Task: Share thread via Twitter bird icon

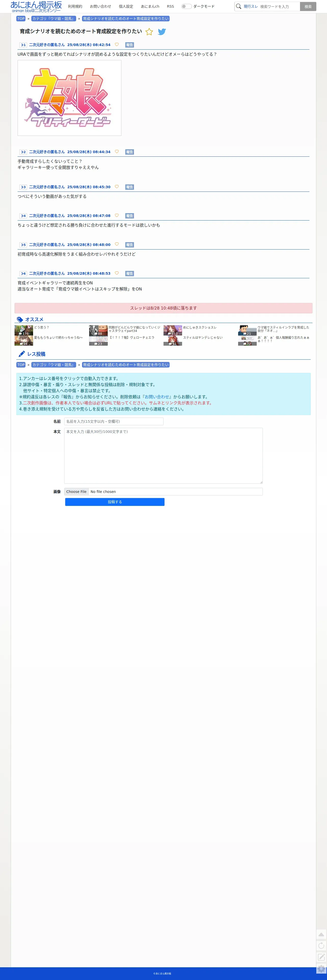Action: click(162, 32)
